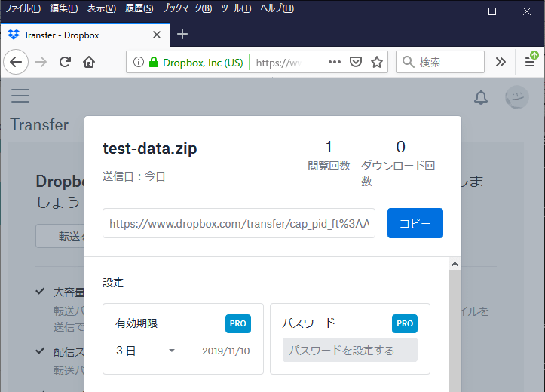Click the expiry date 2019/11/10
This screenshot has width=545, height=392.
226,351
